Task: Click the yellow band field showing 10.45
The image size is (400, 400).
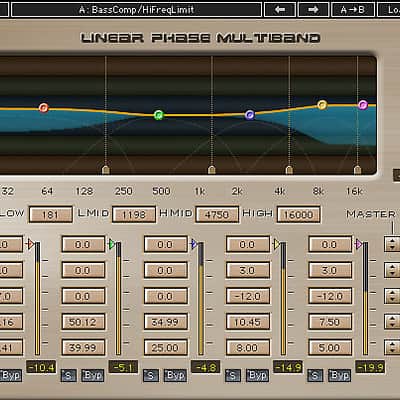Action: [248, 322]
